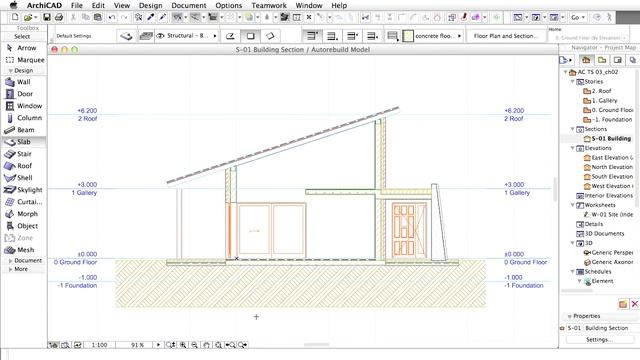The height and width of the screenshot is (360, 640).
Task: Open the Structural layer dropdown
Action: 187,36
